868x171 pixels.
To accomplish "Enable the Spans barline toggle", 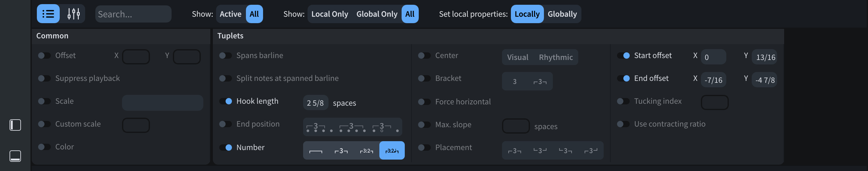I will 225,56.
